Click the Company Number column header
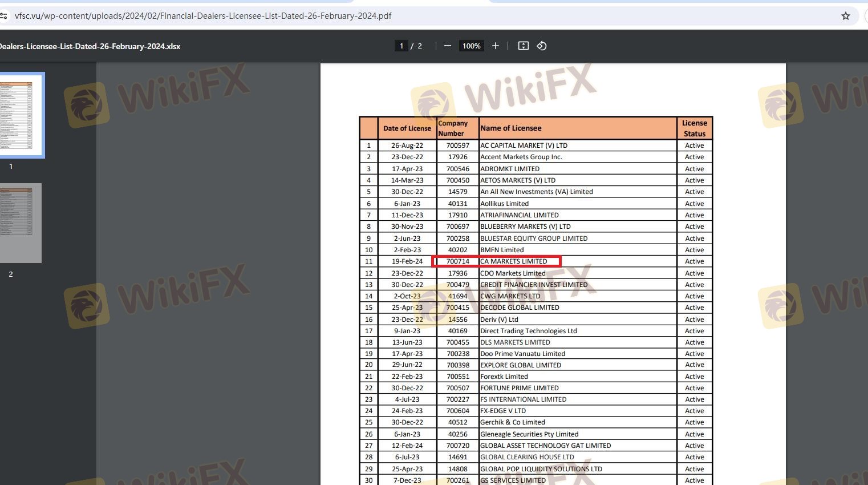The image size is (868, 485). tap(453, 128)
